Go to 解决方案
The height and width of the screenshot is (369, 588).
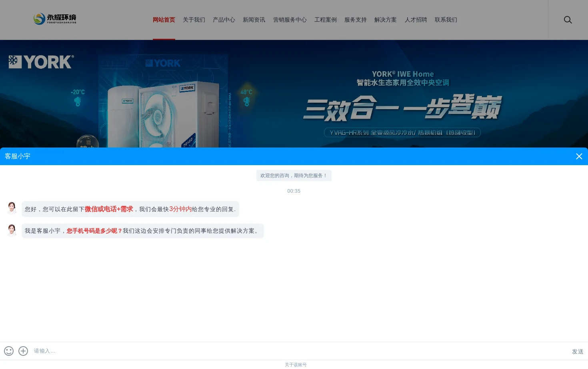click(386, 20)
